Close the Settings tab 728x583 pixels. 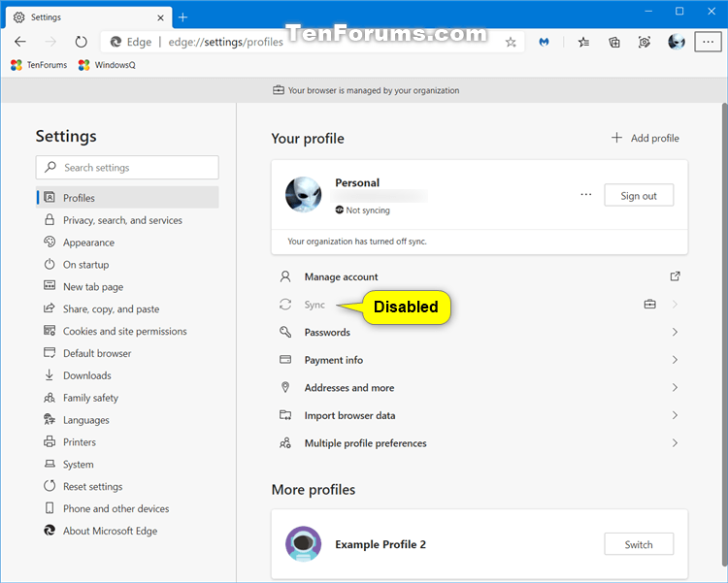pos(160,17)
